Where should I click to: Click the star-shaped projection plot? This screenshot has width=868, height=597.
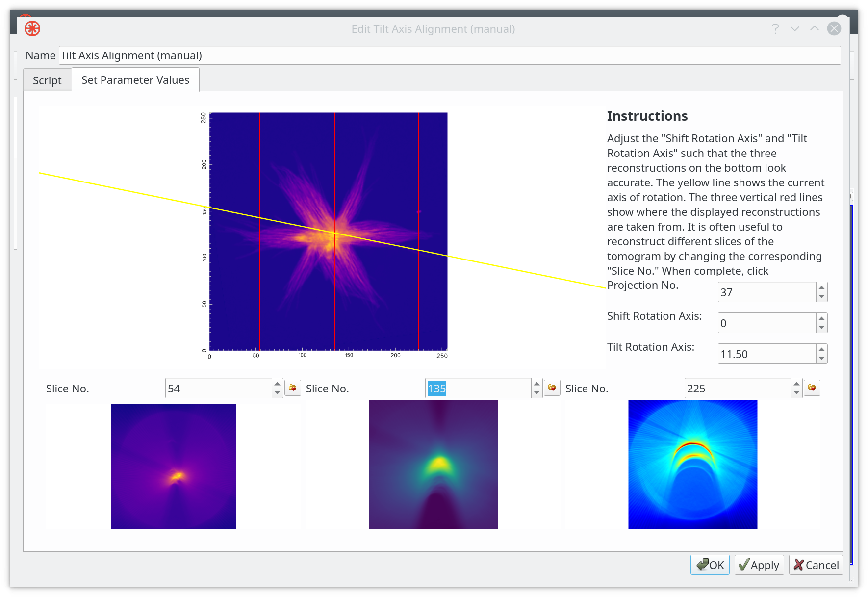pyautogui.click(x=329, y=232)
